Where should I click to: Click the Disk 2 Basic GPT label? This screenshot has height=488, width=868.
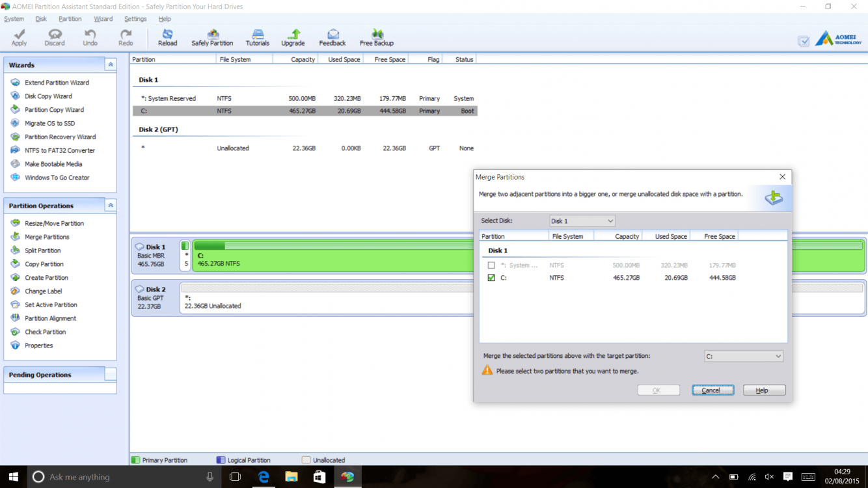(155, 298)
